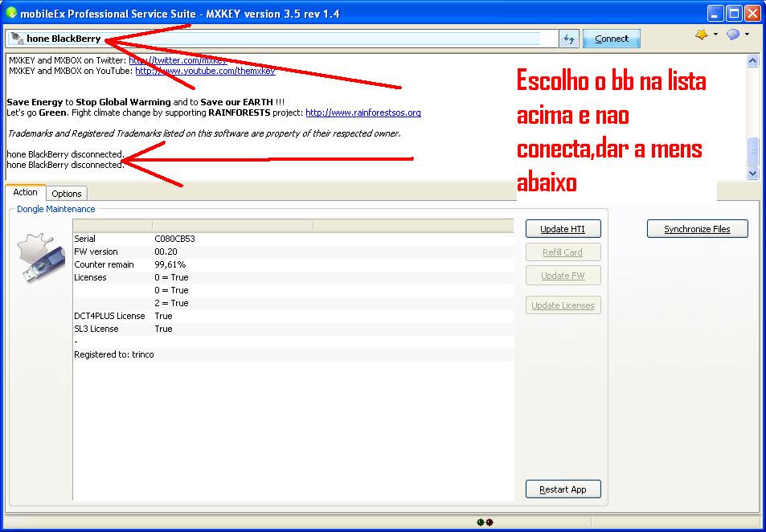Open the hone BlackBerry connection dropdown
Image resolution: width=766 pixels, height=532 pixels.
click(x=282, y=39)
